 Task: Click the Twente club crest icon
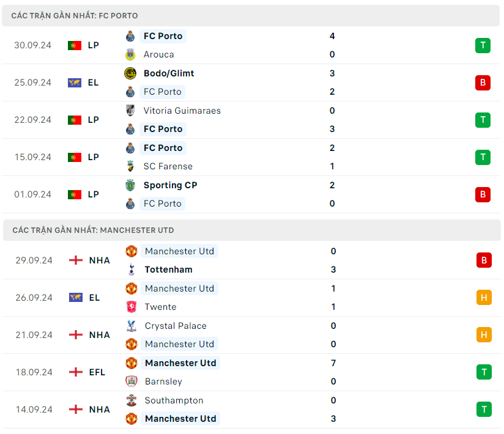131,307
